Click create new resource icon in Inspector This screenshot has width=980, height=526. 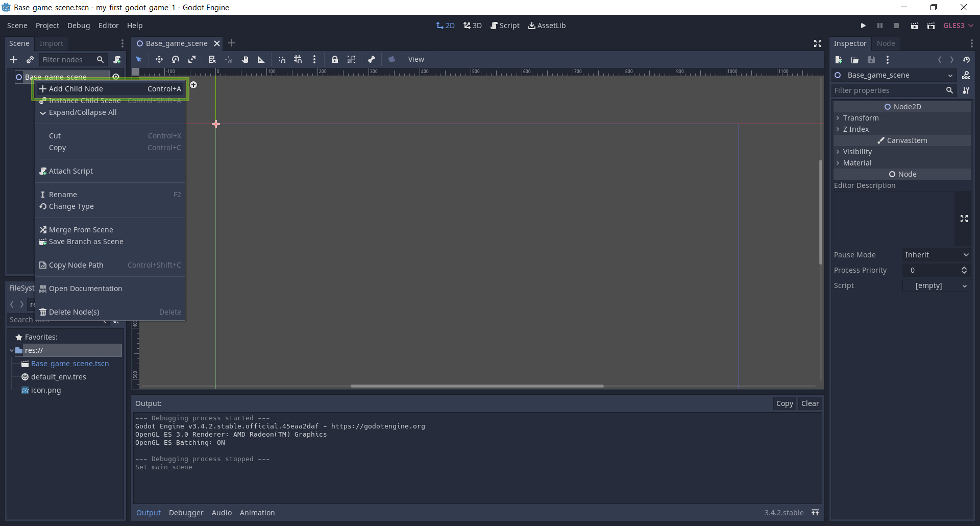point(839,60)
